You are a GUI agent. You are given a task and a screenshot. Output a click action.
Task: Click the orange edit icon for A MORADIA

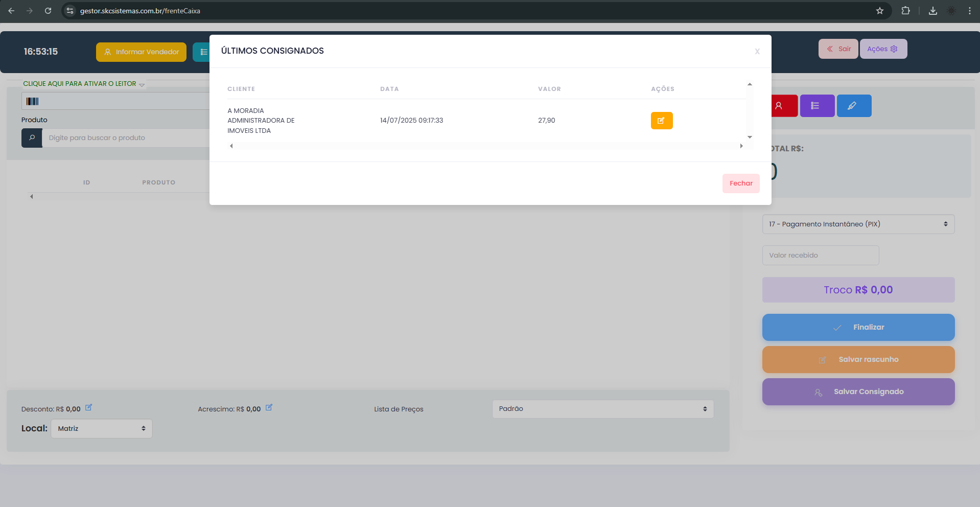pos(661,121)
